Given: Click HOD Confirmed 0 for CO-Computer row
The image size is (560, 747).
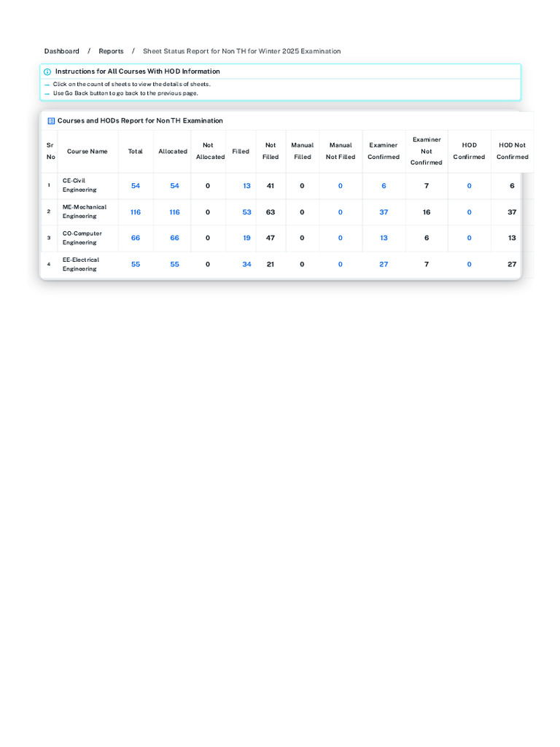Looking at the screenshot, I should (x=470, y=238).
